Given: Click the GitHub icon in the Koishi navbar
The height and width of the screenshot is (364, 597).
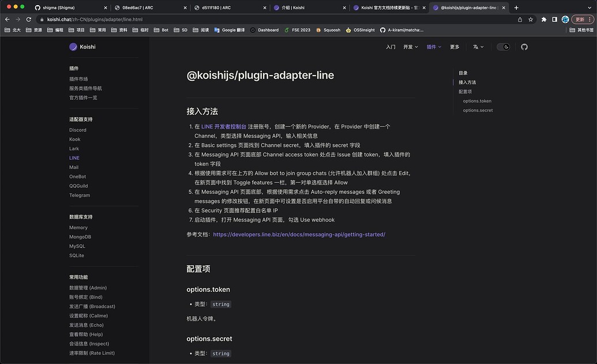Looking at the screenshot, I should (x=524, y=47).
